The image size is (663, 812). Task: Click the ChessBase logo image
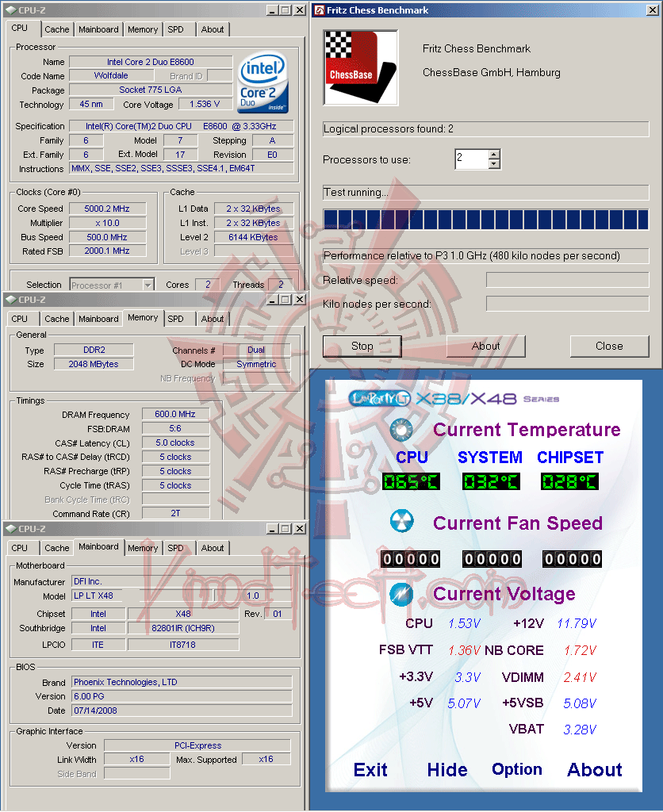pos(361,67)
